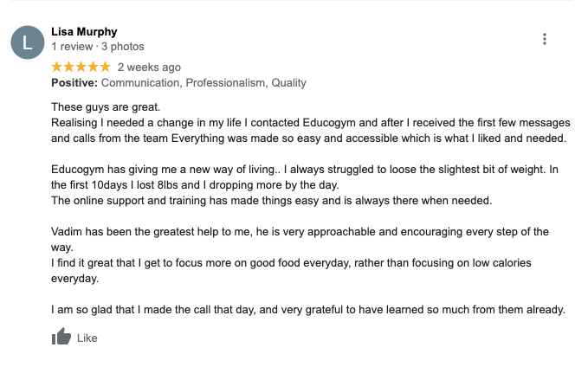Click the line starting 'Vadim has been'

pos(300,232)
